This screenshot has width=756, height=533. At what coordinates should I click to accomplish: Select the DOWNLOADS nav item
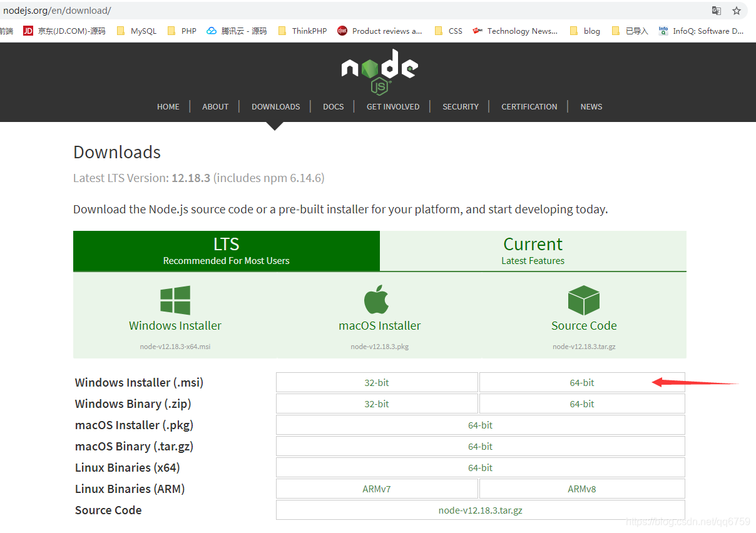point(276,106)
